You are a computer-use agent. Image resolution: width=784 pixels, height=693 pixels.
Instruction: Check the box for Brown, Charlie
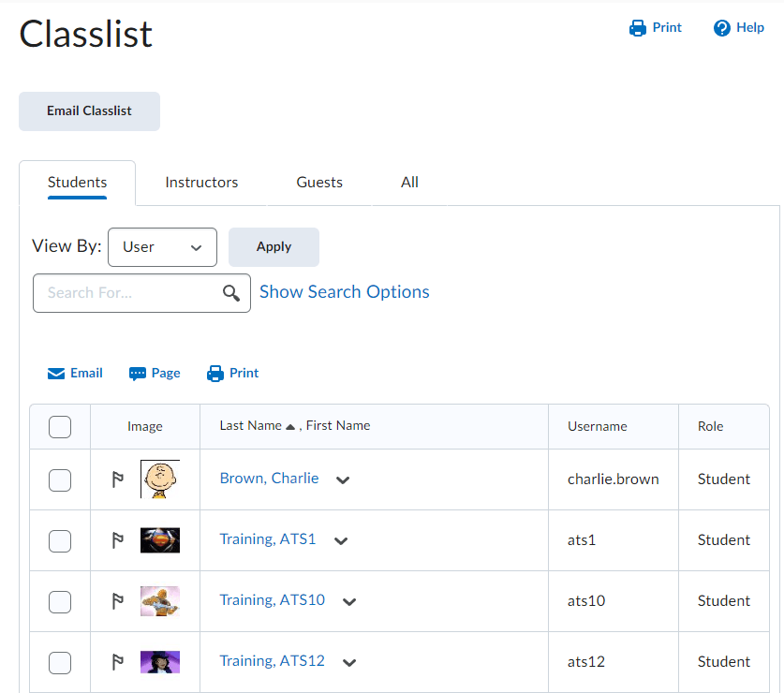(60, 480)
